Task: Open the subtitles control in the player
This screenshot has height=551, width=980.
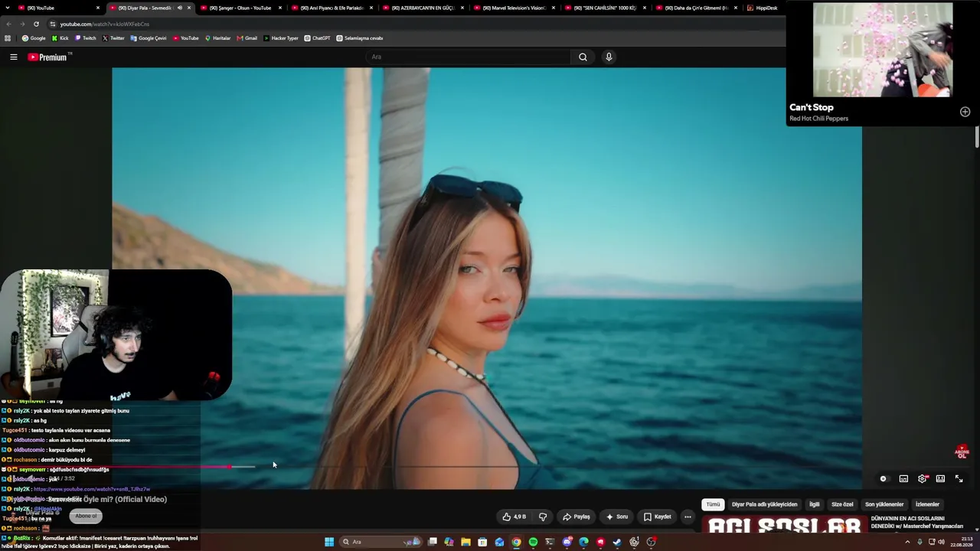Action: (903, 478)
